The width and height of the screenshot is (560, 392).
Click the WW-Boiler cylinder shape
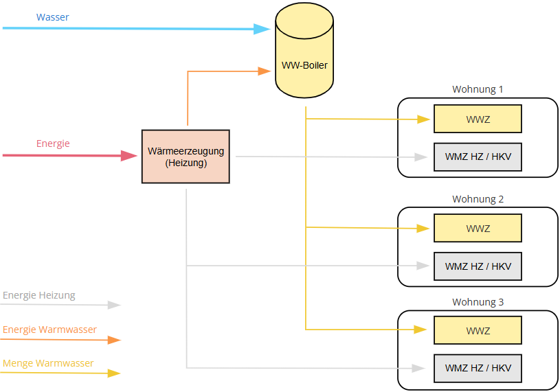304,50
